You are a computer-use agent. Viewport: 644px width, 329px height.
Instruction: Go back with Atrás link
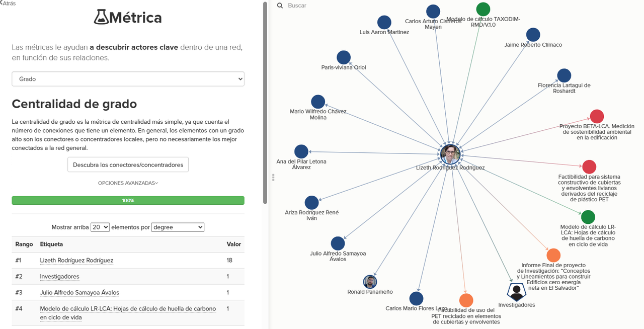tap(8, 3)
